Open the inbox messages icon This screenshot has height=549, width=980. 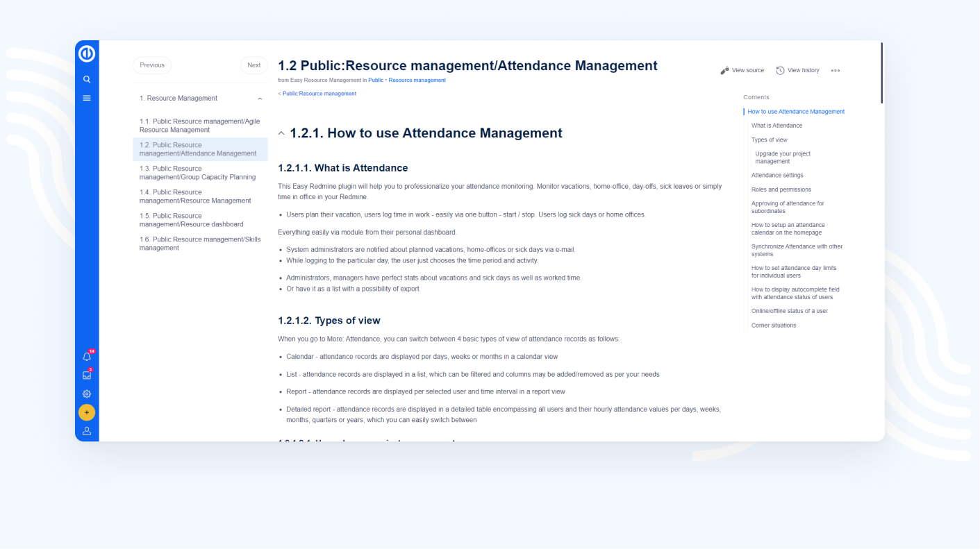point(87,375)
